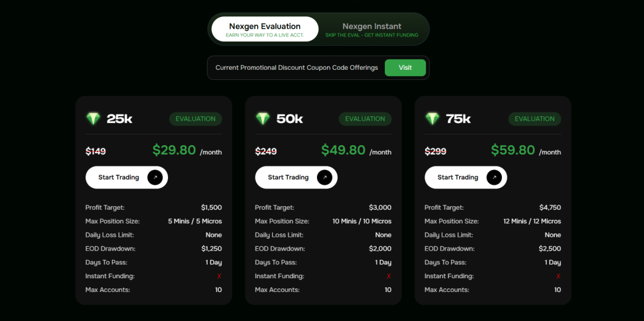Click the '10 Minis / 10 Micros' value
This screenshot has width=644, height=321.
pos(362,221)
